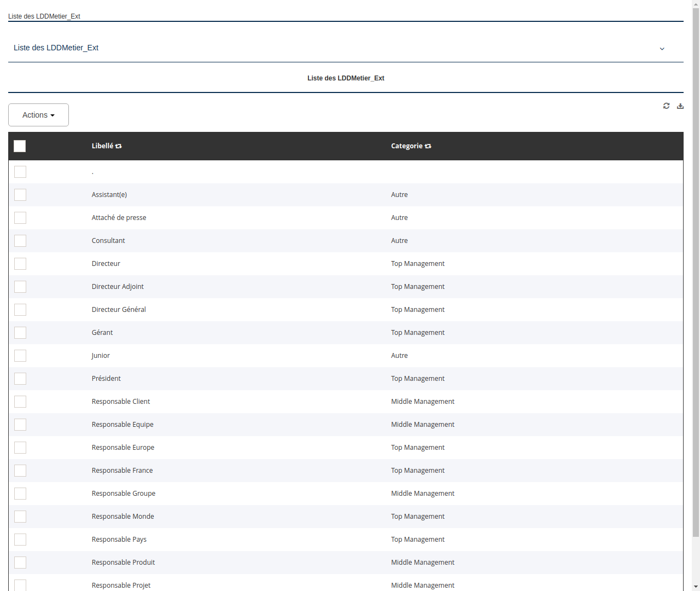Click the Categorie column header

click(407, 146)
